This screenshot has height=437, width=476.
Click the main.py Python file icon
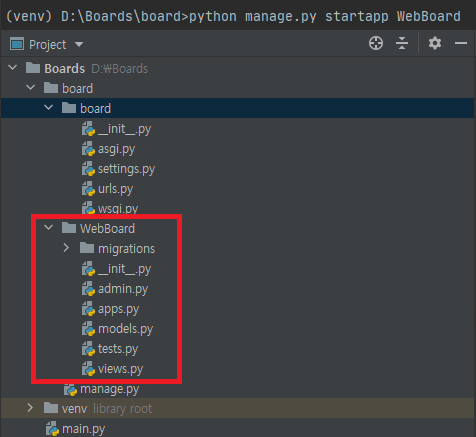[52, 428]
